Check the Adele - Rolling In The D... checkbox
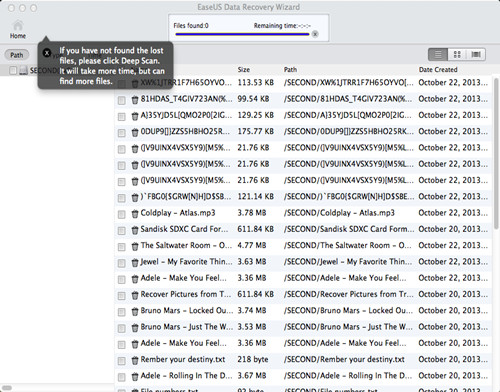The width and height of the screenshot is (500, 392). click(122, 377)
